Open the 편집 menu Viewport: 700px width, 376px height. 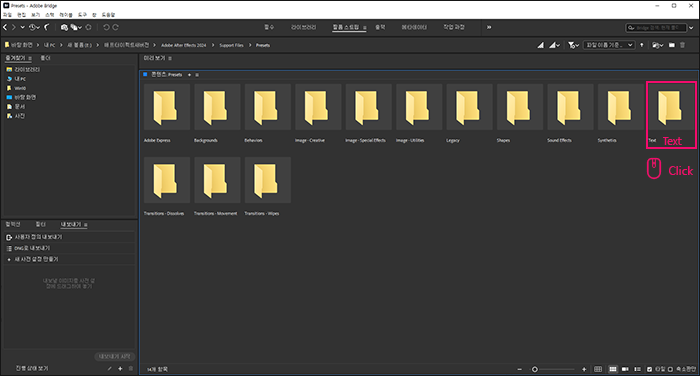coord(21,15)
